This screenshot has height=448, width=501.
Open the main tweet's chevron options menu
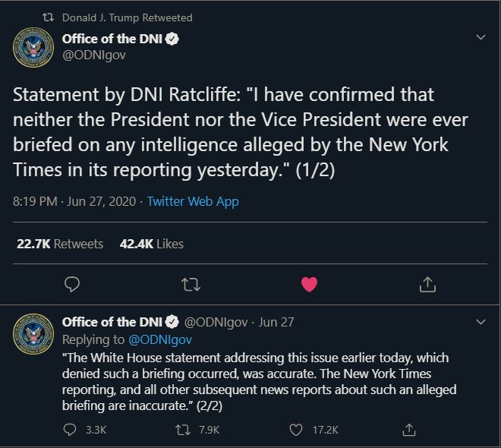coord(481,37)
